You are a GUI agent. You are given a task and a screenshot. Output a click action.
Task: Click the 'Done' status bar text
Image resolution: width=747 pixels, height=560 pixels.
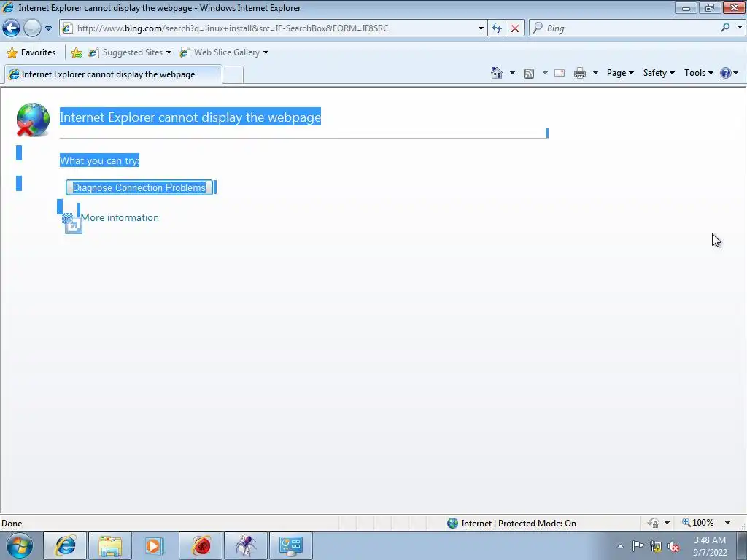(x=12, y=524)
